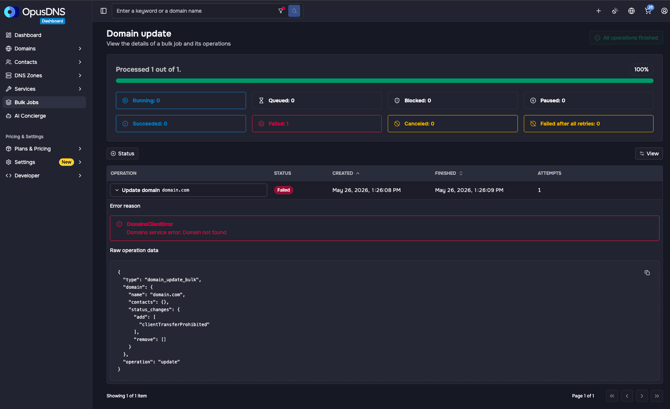Sort table by Finished column
Image resolution: width=670 pixels, height=409 pixels.
click(x=448, y=173)
